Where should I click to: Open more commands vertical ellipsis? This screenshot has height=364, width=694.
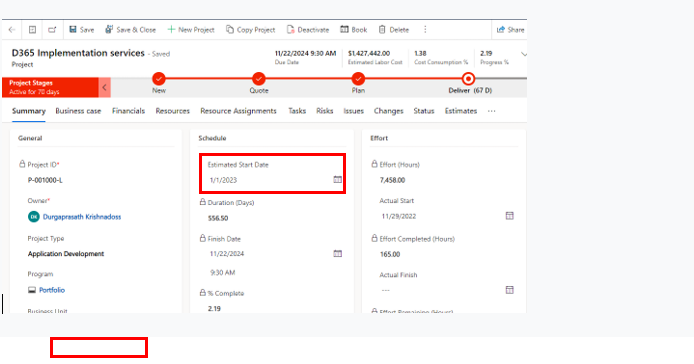tap(425, 30)
